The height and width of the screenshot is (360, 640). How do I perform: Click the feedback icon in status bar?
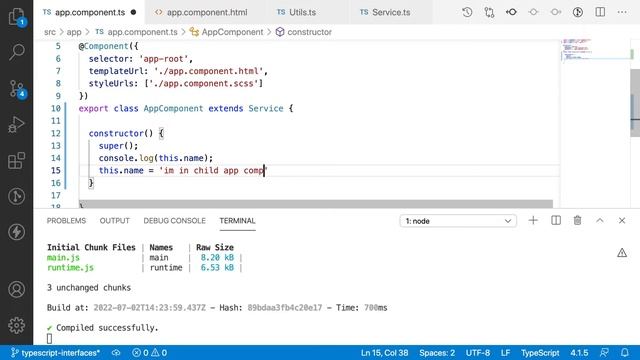[604, 353]
